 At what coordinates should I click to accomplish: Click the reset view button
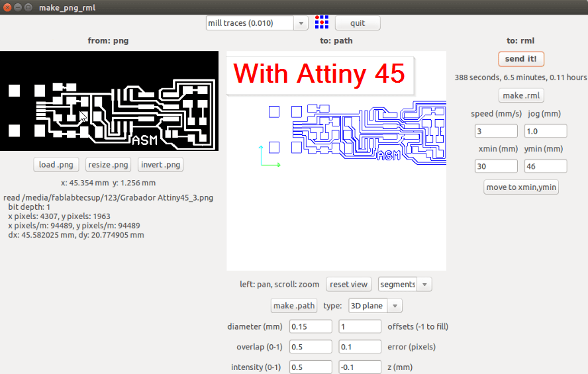[348, 285]
